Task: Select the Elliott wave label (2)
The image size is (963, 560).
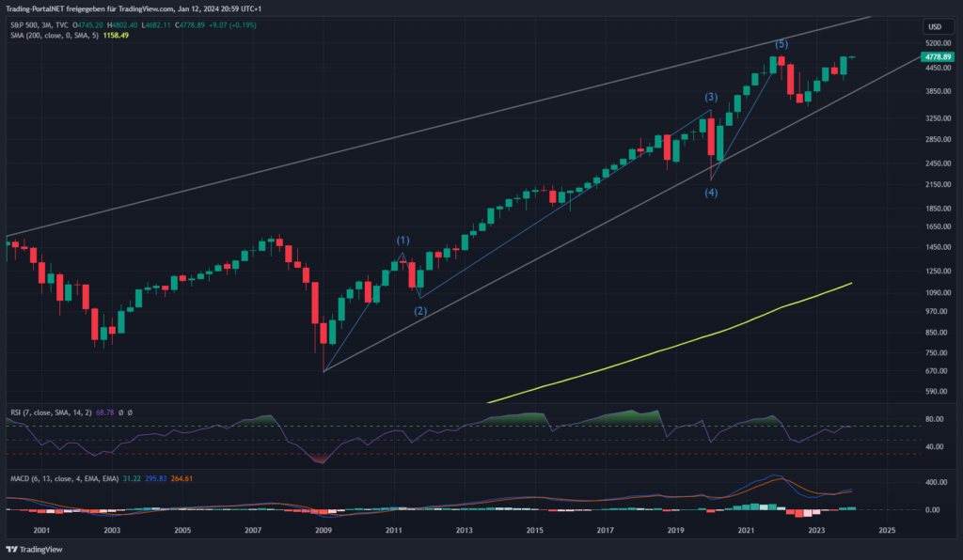Action: click(420, 311)
